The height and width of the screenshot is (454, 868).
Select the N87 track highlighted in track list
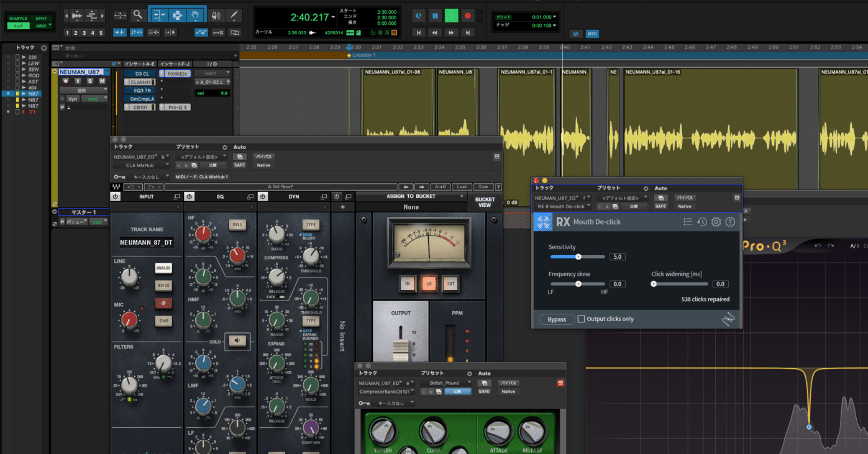(x=33, y=94)
